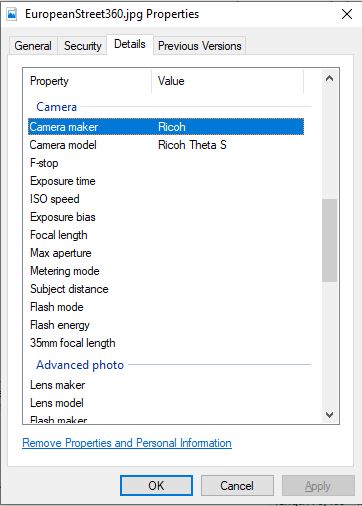Click the scroll up arrow in details list
Image resolution: width=362 pixels, height=506 pixels.
pyautogui.click(x=329, y=79)
